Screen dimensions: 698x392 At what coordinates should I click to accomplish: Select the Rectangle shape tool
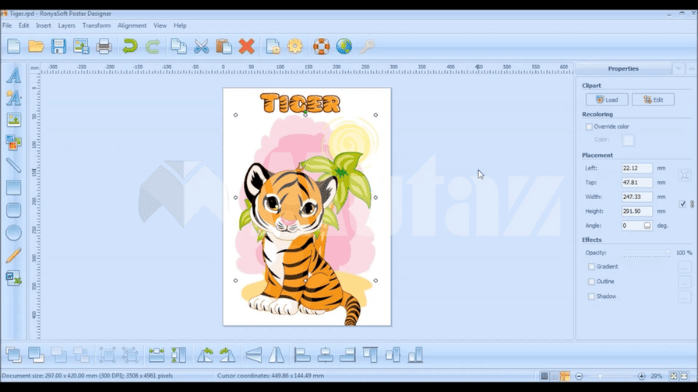pyautogui.click(x=13, y=187)
